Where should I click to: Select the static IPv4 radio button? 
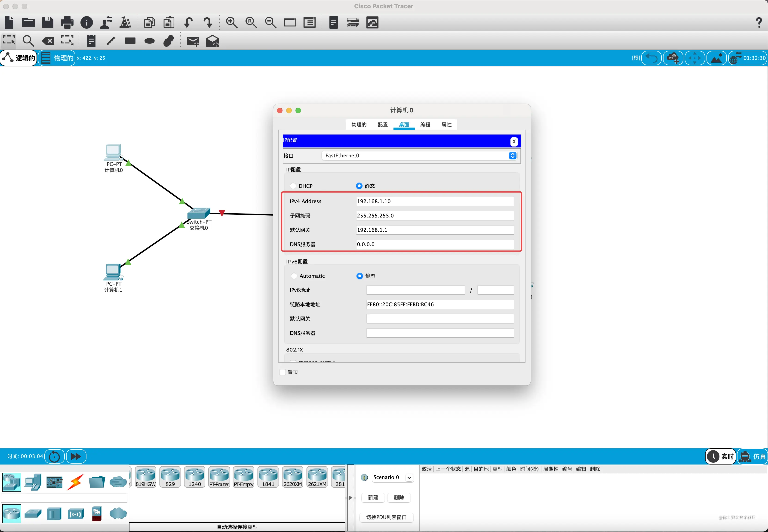(359, 186)
